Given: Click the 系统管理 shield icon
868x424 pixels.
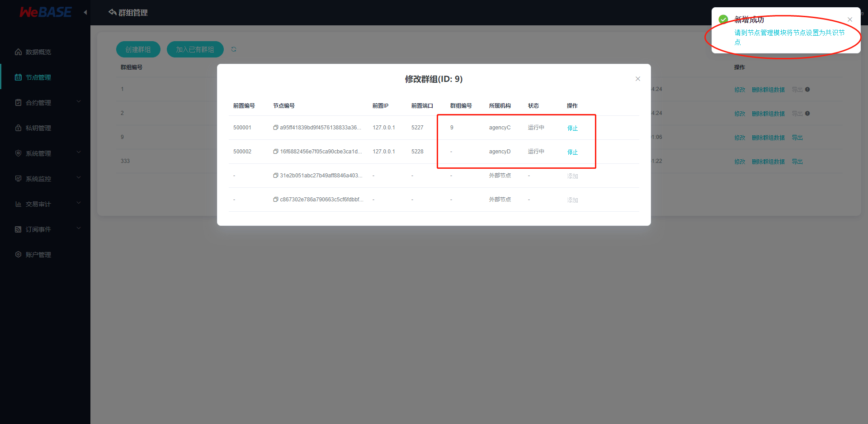Looking at the screenshot, I should [x=18, y=153].
